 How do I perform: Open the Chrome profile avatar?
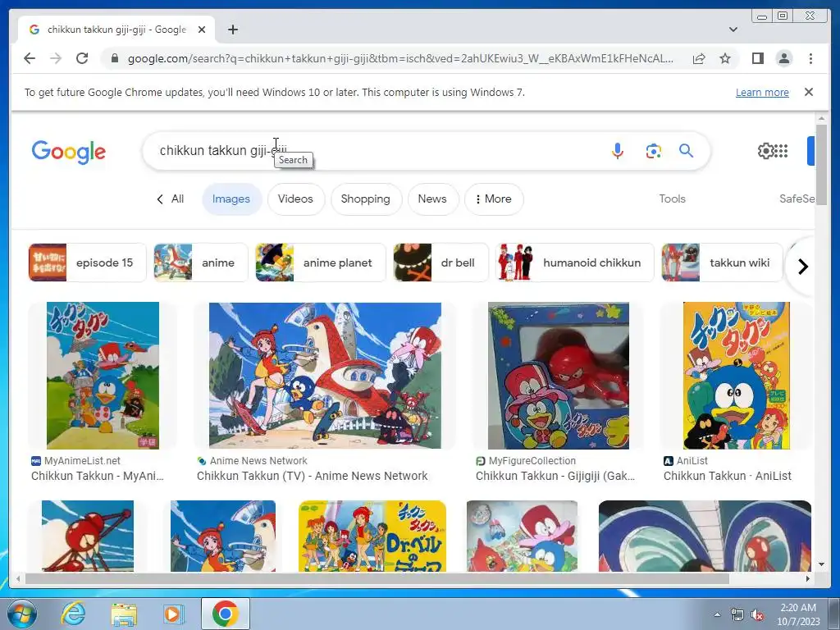[x=783, y=58]
